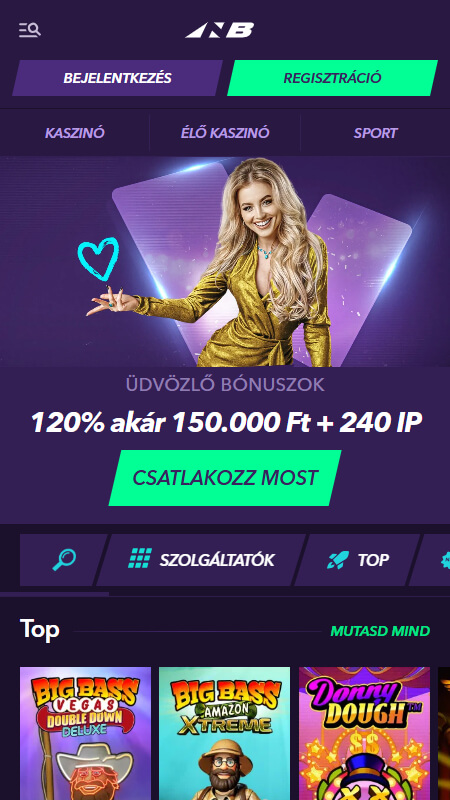This screenshot has height=800, width=450.
Task: Click the welcome bonus banner image
Action: pyautogui.click(x=225, y=261)
